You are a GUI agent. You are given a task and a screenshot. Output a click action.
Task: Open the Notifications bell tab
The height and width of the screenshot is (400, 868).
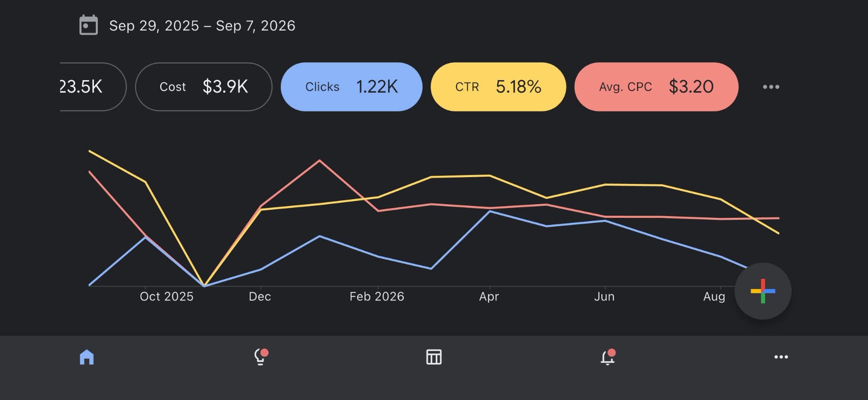click(608, 357)
